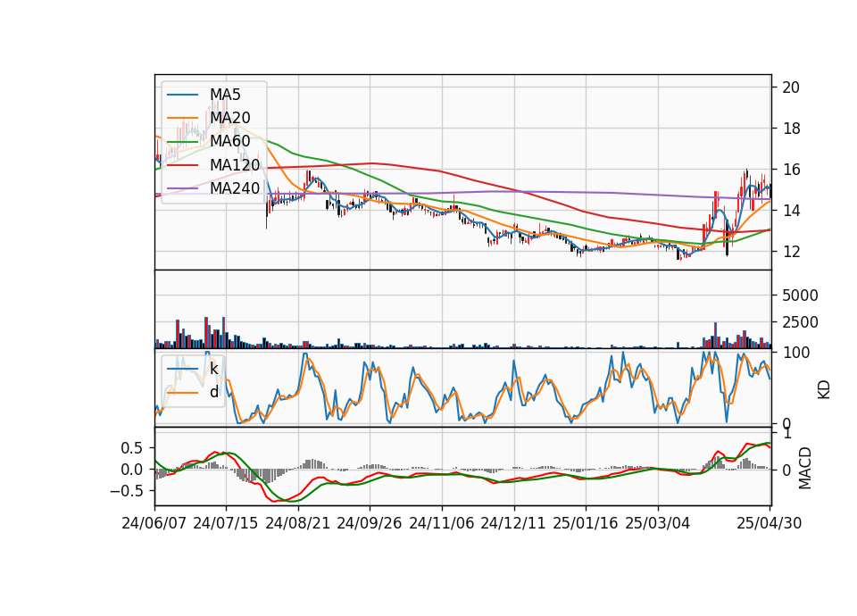Click the price axis value 20
The height and width of the screenshot is (616, 857).
[791, 87]
